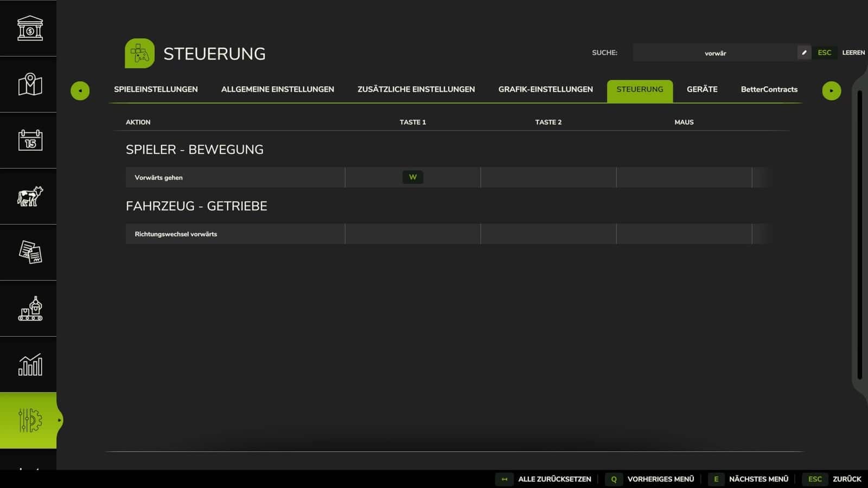
Task: Click the search field containing 'vorwär'
Action: 715,53
